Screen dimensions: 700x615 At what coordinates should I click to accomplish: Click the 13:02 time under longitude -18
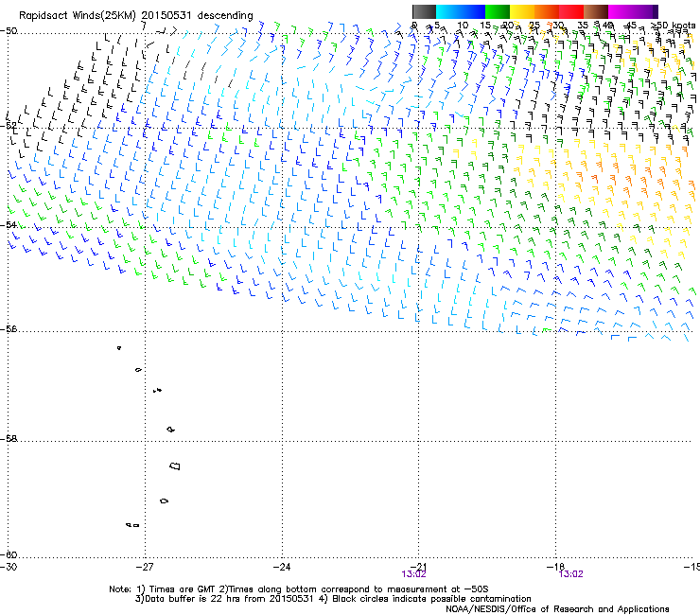tap(571, 574)
